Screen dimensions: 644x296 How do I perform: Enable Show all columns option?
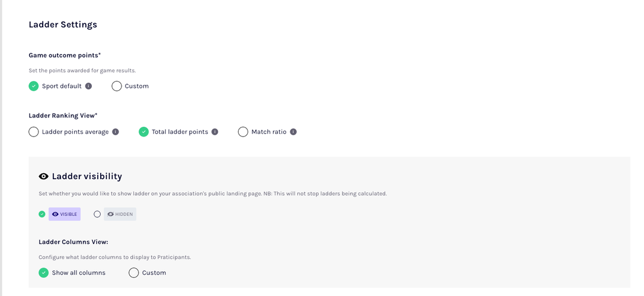tap(43, 273)
